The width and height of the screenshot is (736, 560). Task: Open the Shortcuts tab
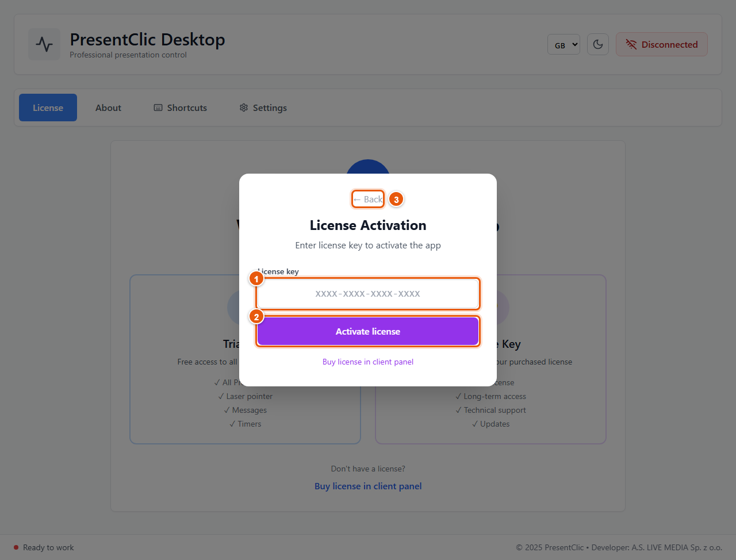coord(180,108)
